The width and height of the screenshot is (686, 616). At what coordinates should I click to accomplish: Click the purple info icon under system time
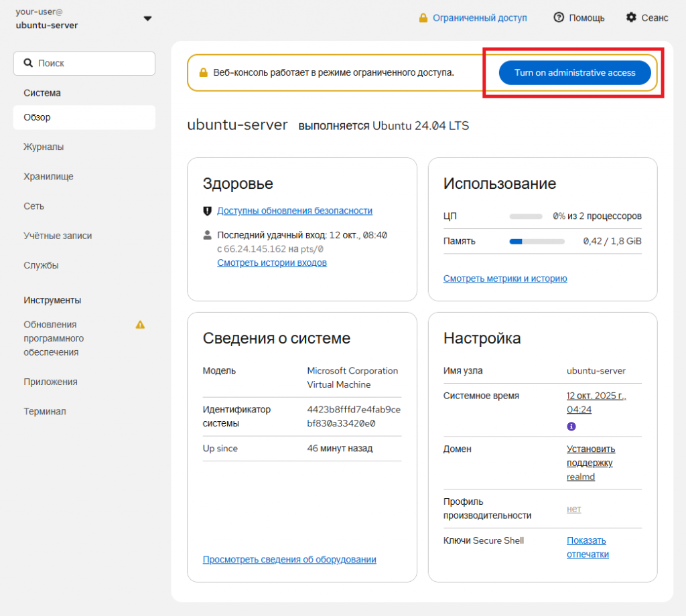pyautogui.click(x=571, y=426)
